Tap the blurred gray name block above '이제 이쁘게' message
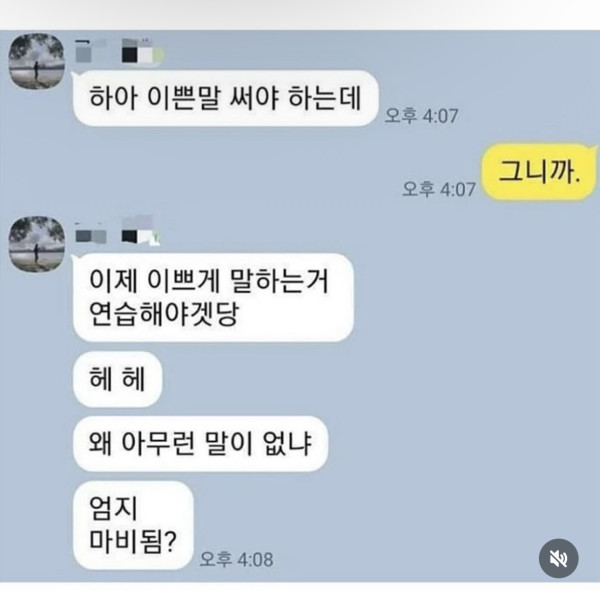Screen dimensions: 600x591 coord(91,234)
